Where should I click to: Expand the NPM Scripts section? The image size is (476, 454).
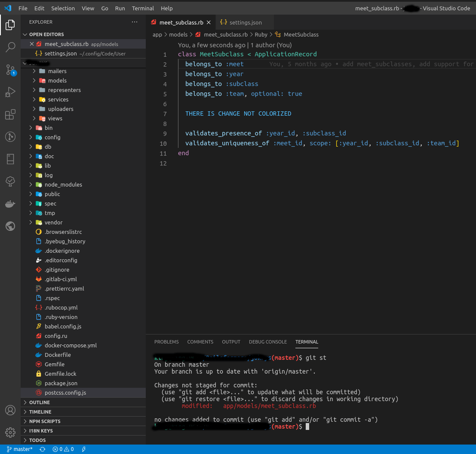(83, 421)
